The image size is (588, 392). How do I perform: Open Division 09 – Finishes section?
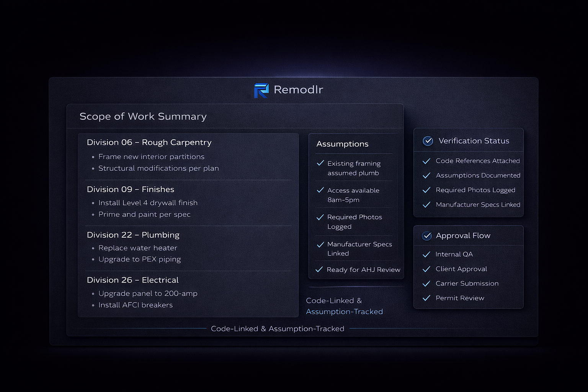(x=130, y=189)
